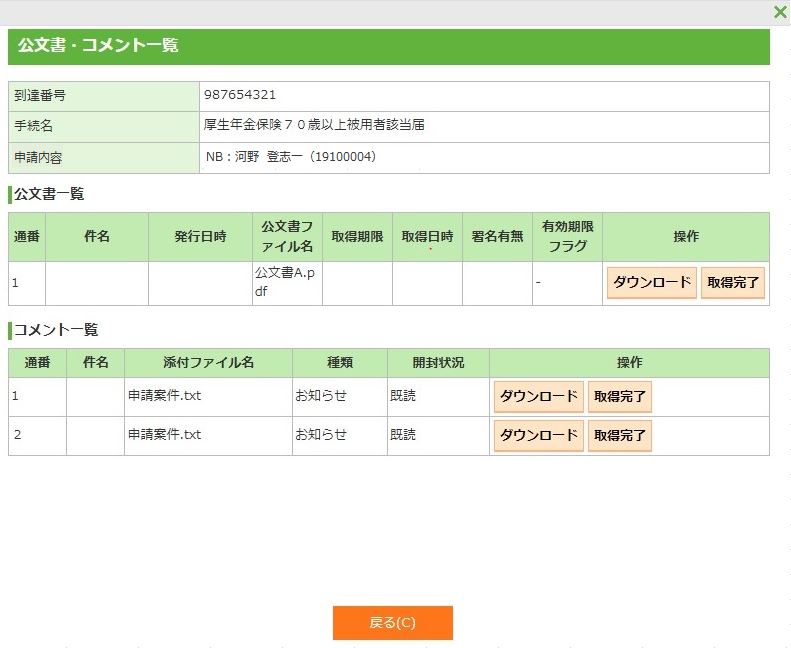791x648 pixels.
Task: Click the 取得日時 column header
Action: (427, 237)
